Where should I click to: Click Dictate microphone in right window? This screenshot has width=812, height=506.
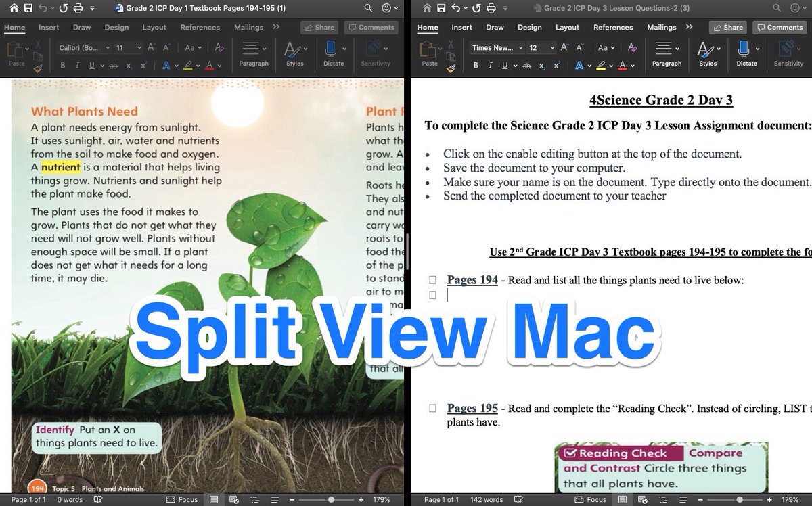(x=744, y=49)
